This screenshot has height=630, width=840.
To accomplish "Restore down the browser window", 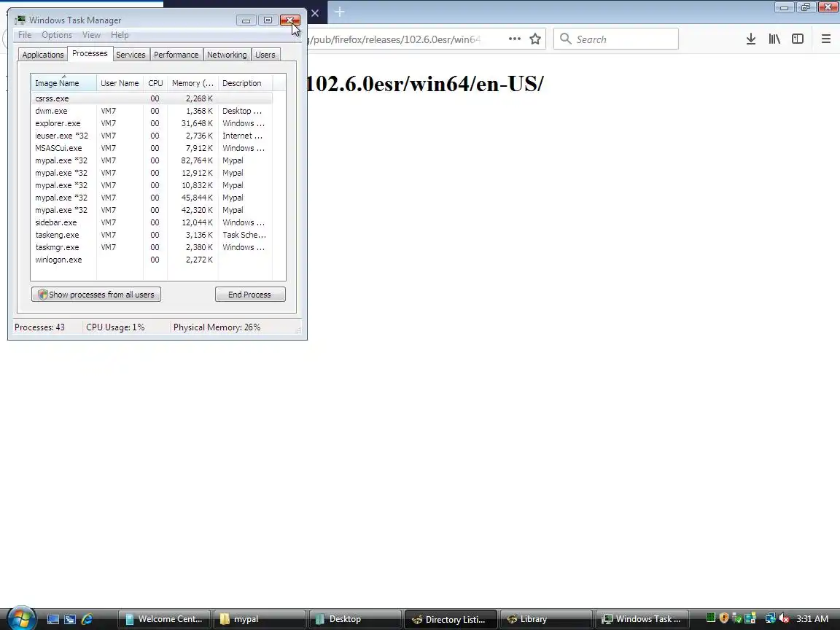I will [805, 7].
